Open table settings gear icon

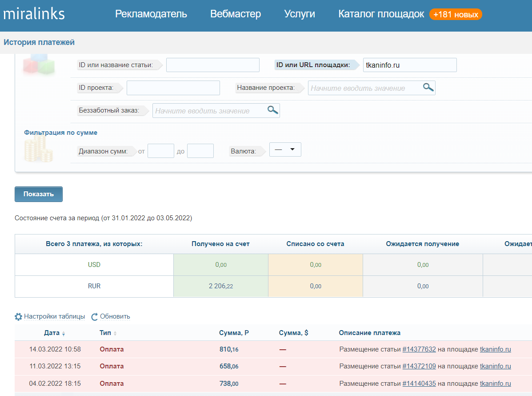pos(18,317)
